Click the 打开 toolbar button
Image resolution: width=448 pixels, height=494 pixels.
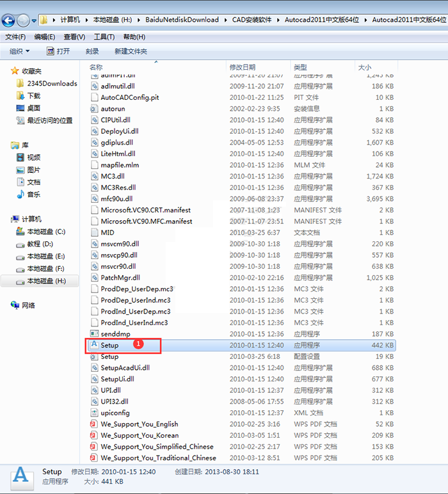58,51
